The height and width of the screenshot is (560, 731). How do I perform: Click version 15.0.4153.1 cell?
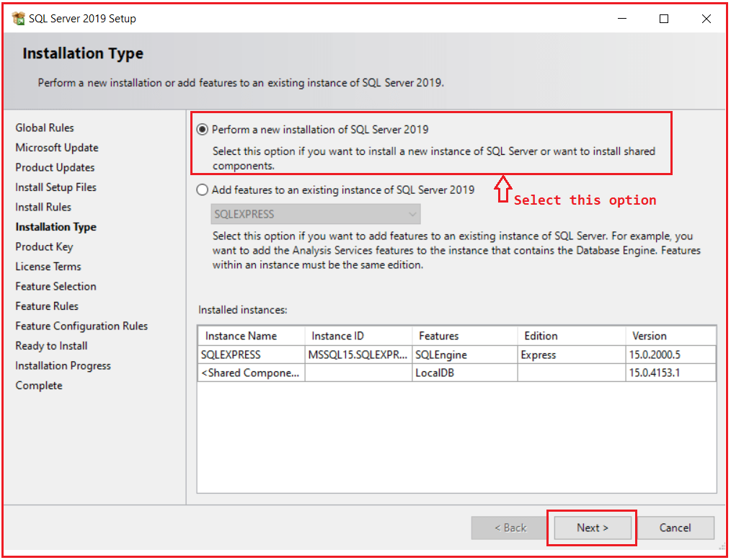click(670, 373)
